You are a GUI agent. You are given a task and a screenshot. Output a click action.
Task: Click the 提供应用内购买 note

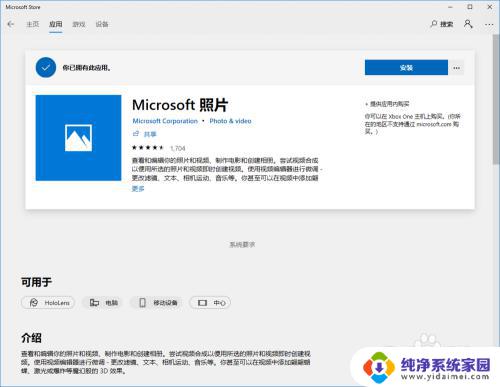pyautogui.click(x=388, y=104)
